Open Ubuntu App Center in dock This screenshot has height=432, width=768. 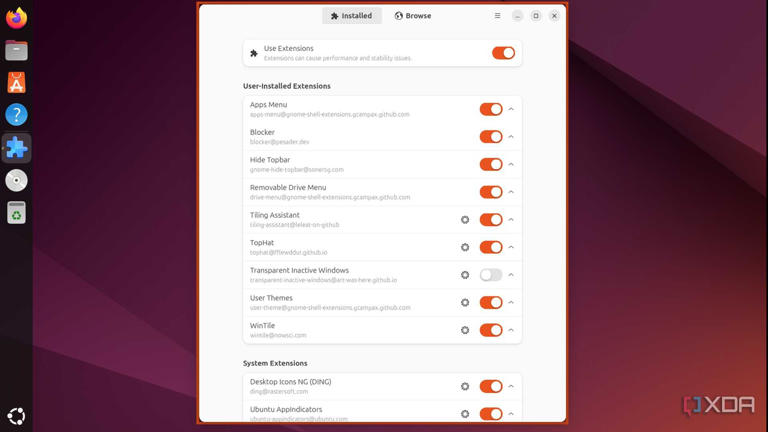point(16,83)
